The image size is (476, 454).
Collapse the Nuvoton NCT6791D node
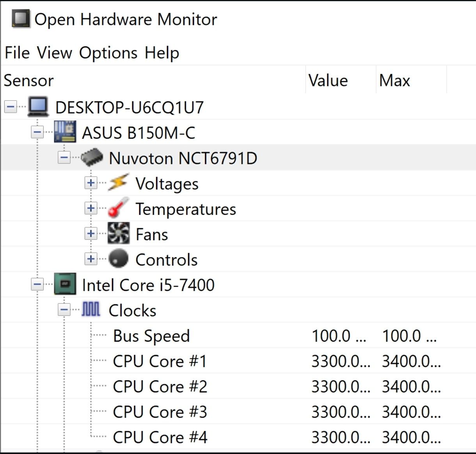tap(64, 158)
